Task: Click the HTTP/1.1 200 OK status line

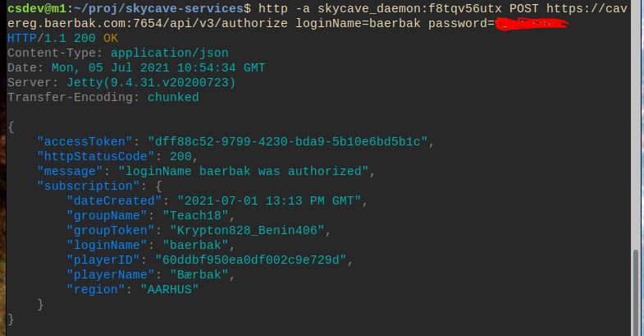Action: (62, 38)
